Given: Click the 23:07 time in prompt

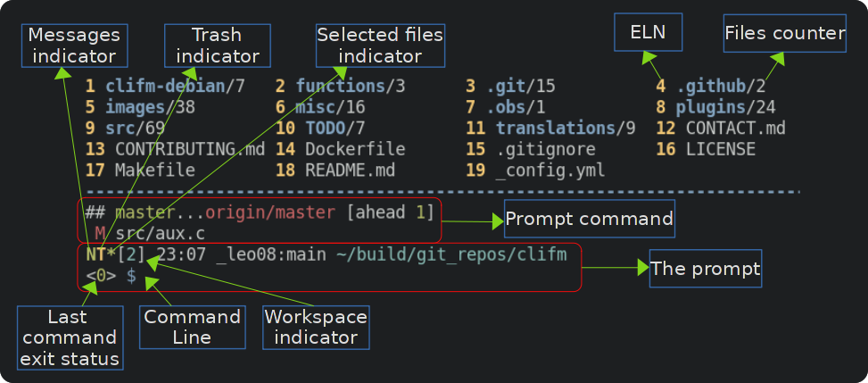Looking at the screenshot, I should tap(181, 254).
